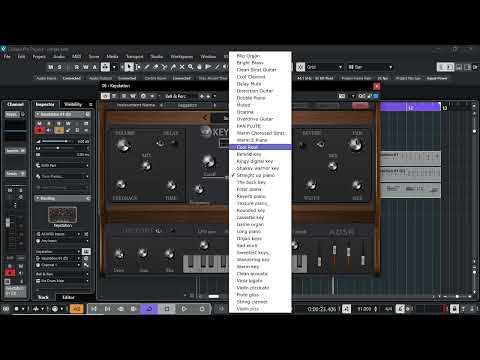The height and width of the screenshot is (360, 480).
Task: Open the File menu
Action: tap(7, 56)
